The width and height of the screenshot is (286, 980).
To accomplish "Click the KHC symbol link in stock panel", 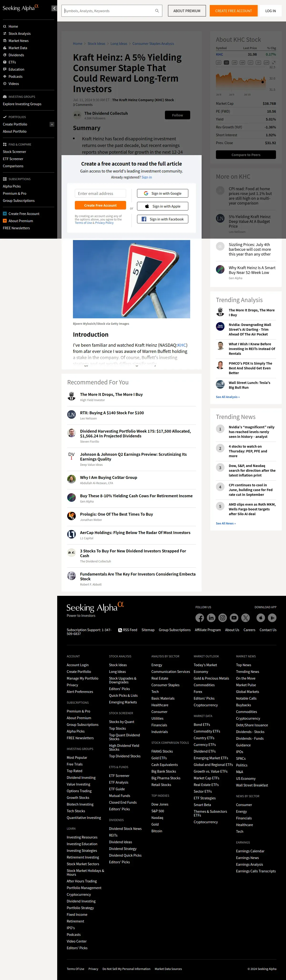I will (x=220, y=54).
